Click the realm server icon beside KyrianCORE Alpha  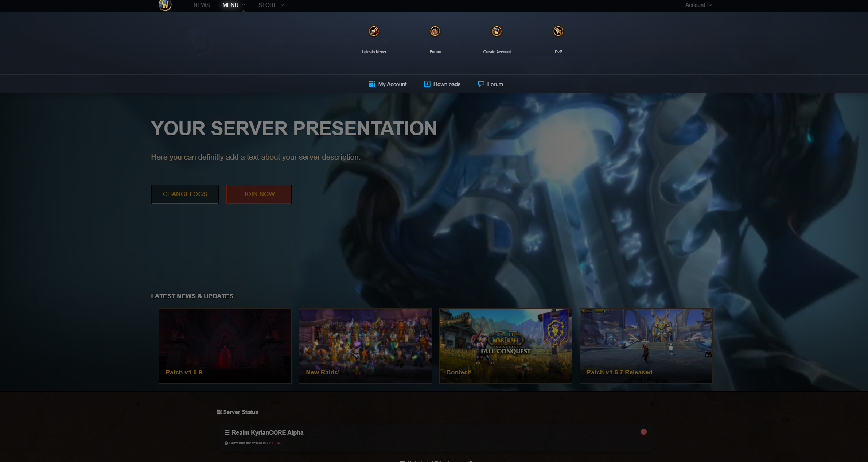[227, 432]
